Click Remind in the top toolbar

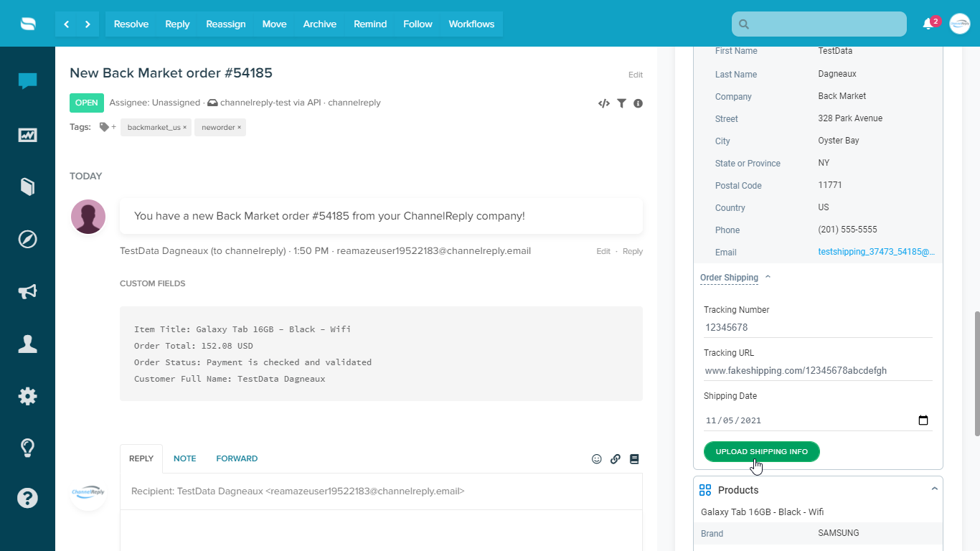pyautogui.click(x=370, y=24)
